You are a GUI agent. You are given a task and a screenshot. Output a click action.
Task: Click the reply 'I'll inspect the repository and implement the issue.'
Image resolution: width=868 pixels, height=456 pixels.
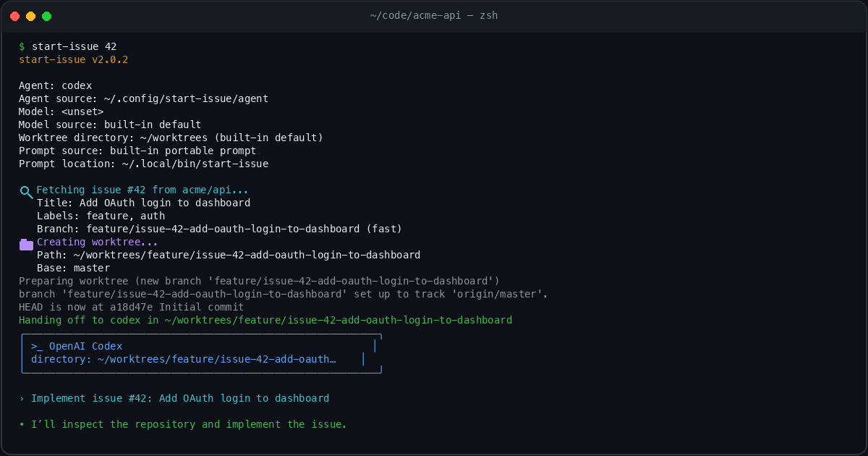189,424
